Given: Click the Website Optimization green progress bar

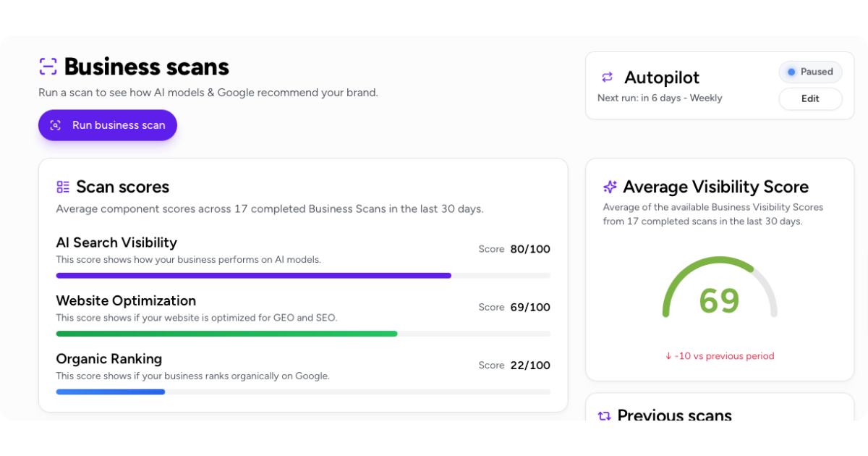Looking at the screenshot, I should pyautogui.click(x=303, y=334).
